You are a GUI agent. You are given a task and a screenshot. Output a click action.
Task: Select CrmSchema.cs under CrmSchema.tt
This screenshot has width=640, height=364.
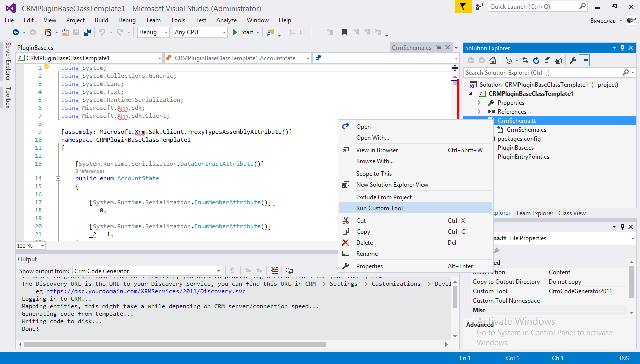(x=526, y=130)
